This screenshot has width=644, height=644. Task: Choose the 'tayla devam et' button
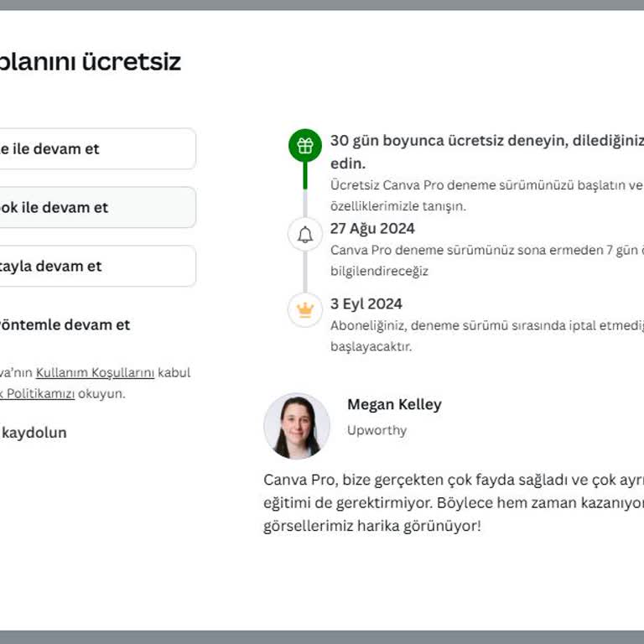click(98, 266)
